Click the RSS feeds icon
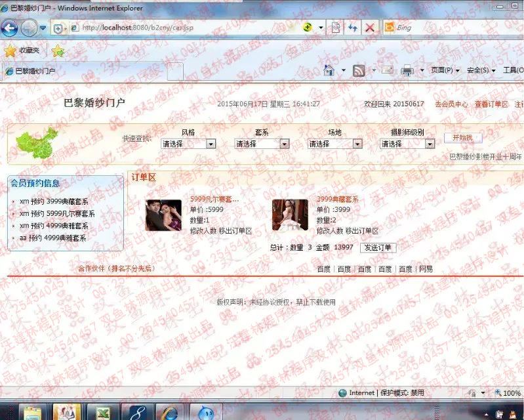Screen dimensions: 524x420 (x=359, y=71)
